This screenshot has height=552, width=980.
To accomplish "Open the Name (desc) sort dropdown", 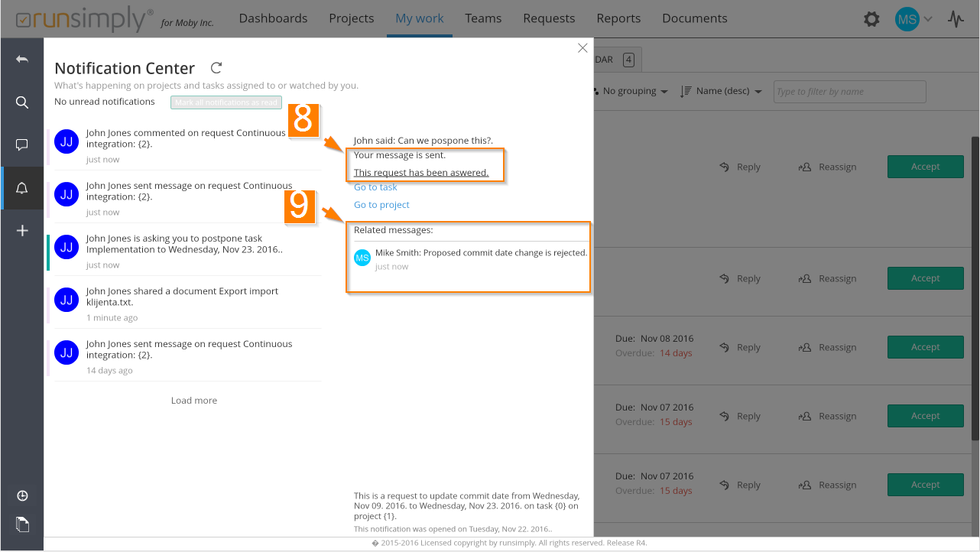I will (x=721, y=91).
